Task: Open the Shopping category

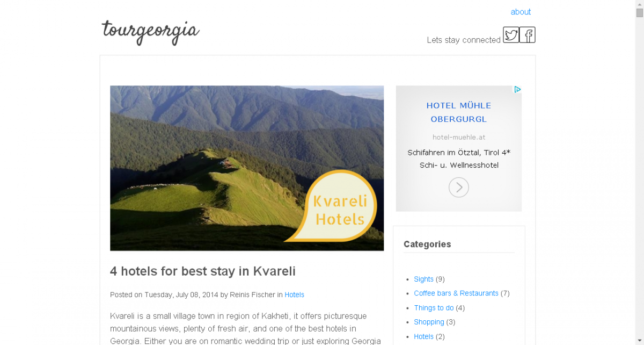Action: point(429,322)
